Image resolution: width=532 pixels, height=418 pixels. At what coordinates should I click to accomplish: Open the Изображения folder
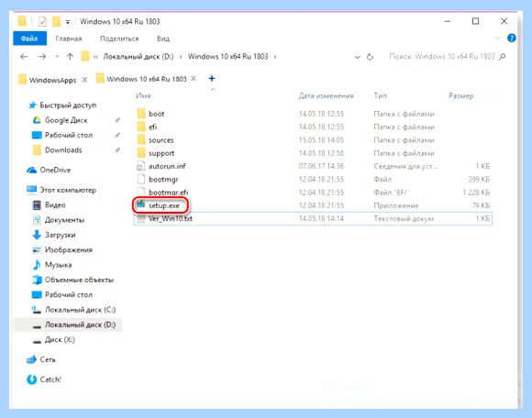[69, 250]
